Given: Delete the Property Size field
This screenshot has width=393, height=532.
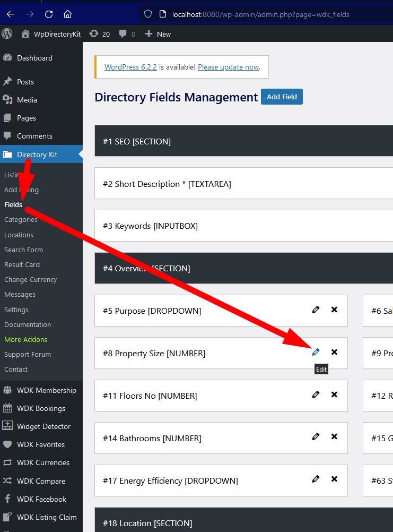Looking at the screenshot, I should pos(334,352).
